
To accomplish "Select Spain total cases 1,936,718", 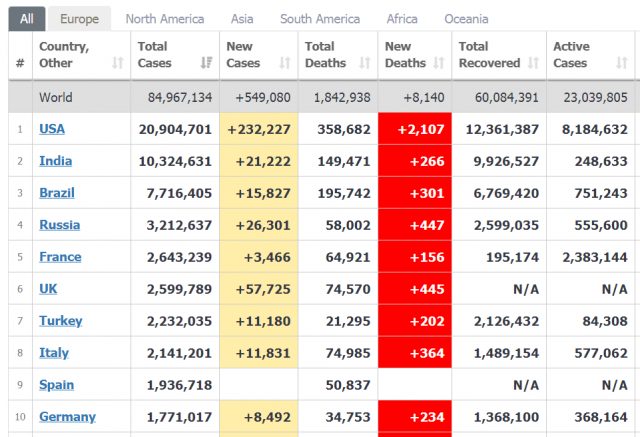I will click(179, 385).
